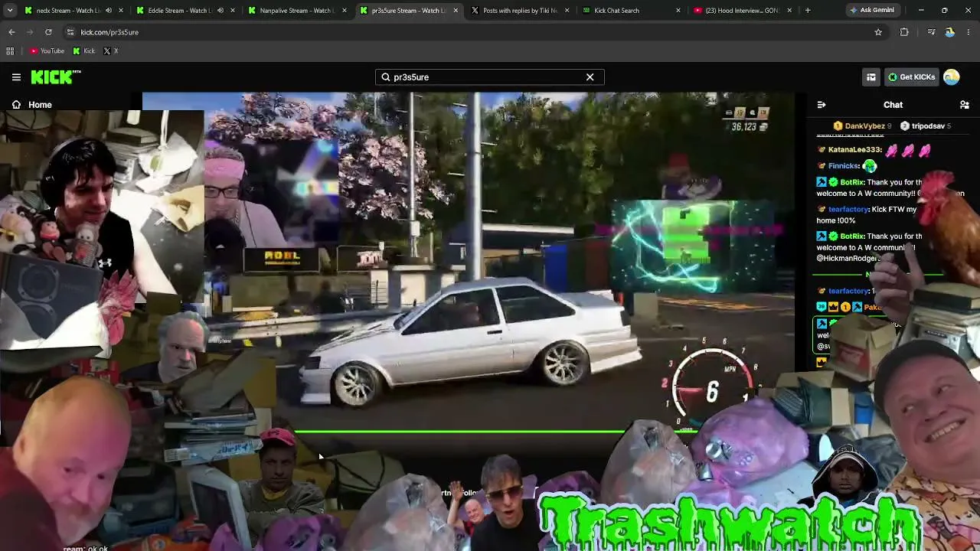Open browser media controls
The width and height of the screenshot is (980, 551).
(931, 32)
